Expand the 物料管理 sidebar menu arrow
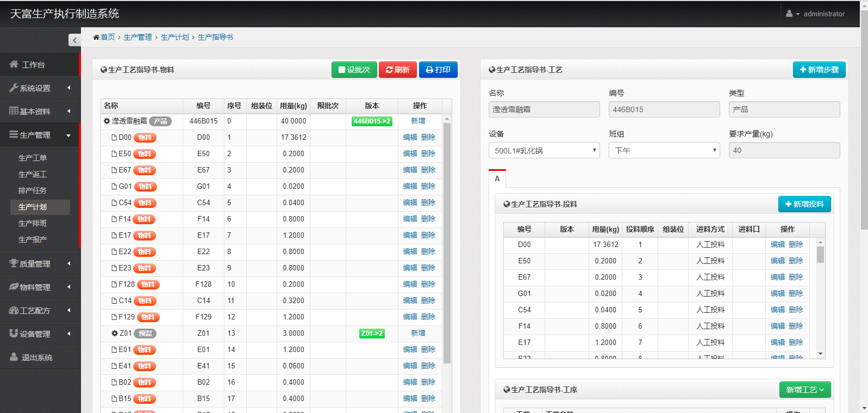This screenshot has width=868, height=413. (68, 287)
